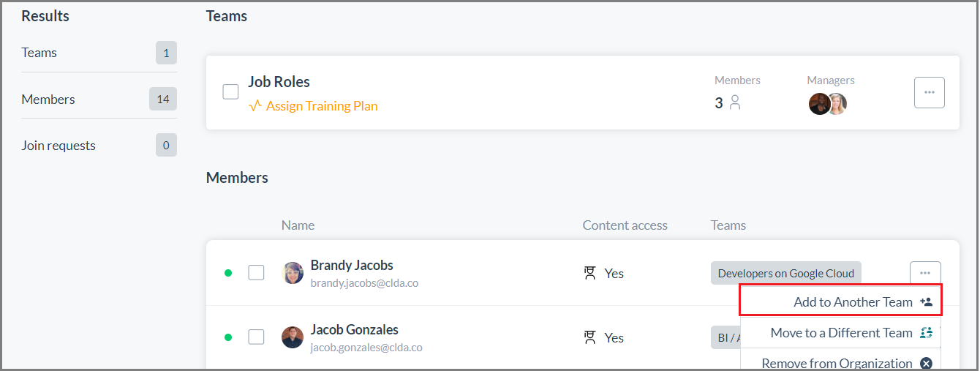
Task: Open the Job Roles team options ellipsis button
Action: [930, 92]
